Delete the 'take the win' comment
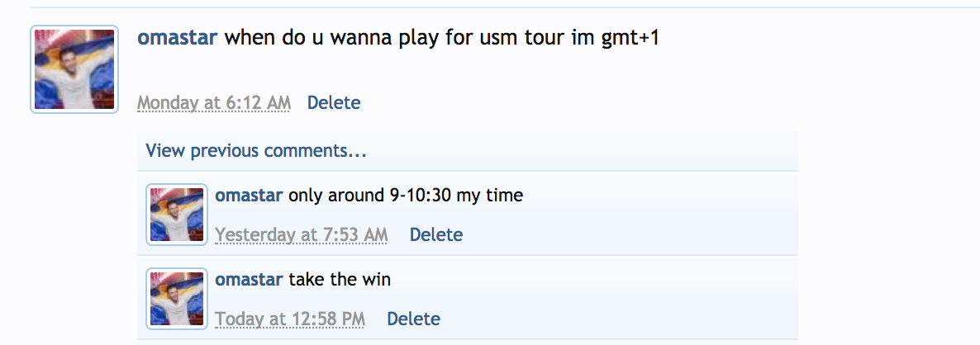The width and height of the screenshot is (980, 345). click(414, 319)
